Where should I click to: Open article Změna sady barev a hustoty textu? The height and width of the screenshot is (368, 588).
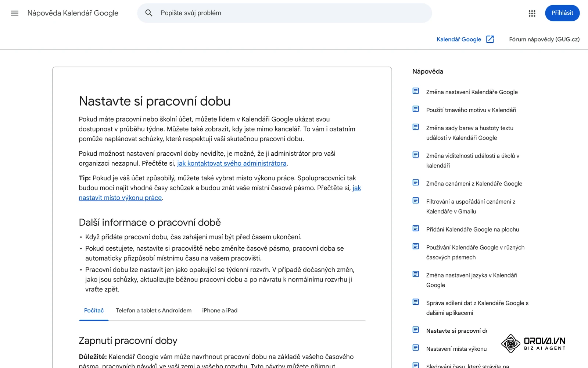pyautogui.click(x=470, y=133)
